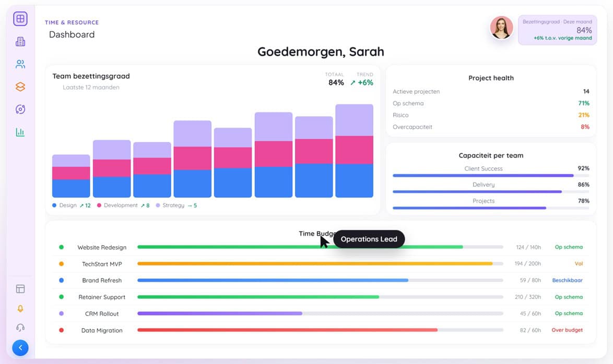Open the board/table view icon near the sidebar bottom
Screen dimensions: 613x364
20,288
